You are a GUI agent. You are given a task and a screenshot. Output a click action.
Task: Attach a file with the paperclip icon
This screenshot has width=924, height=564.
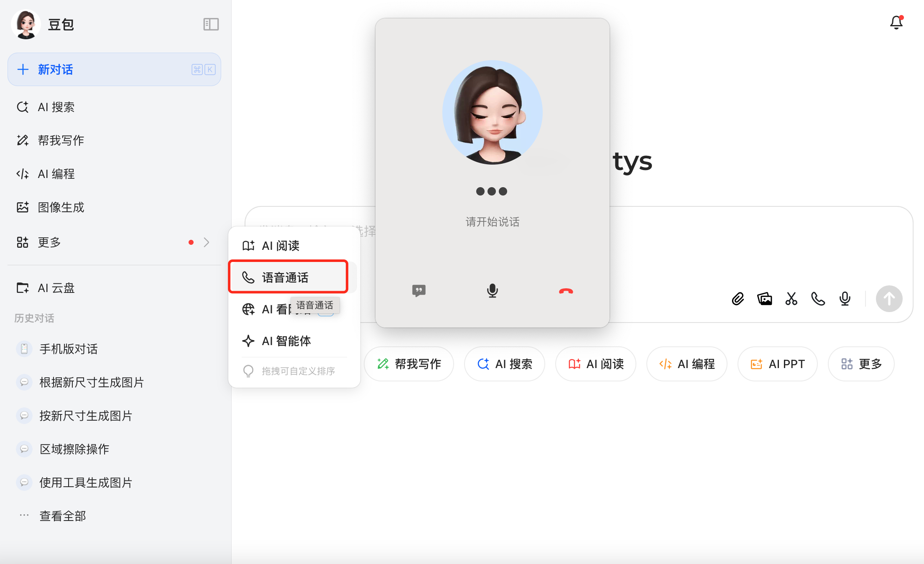tap(738, 299)
